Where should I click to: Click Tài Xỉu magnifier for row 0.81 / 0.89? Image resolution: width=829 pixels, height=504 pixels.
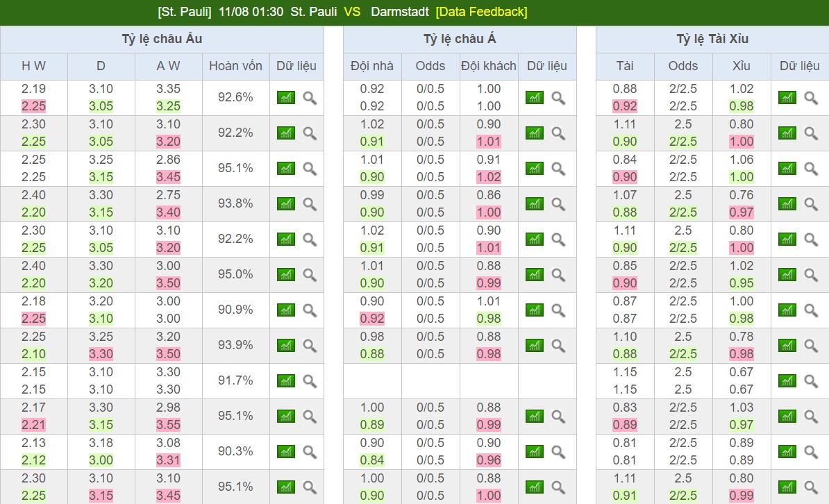point(811,452)
